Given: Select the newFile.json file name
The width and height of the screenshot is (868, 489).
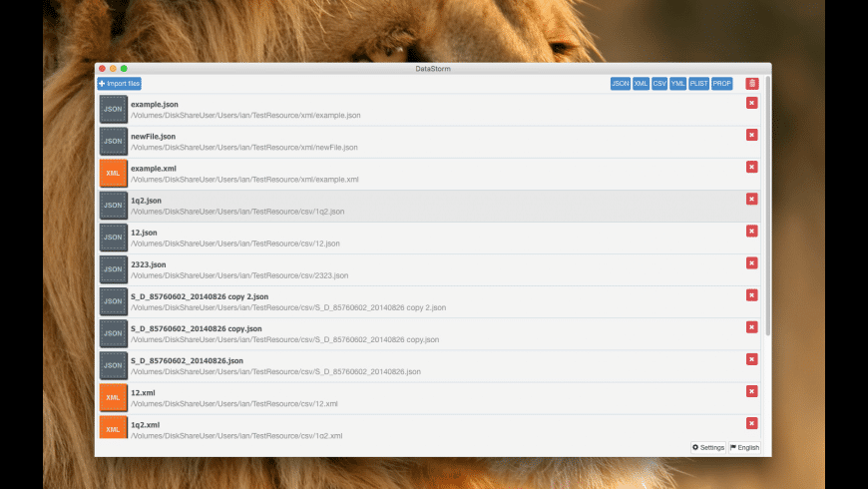Looking at the screenshot, I should click(154, 137).
